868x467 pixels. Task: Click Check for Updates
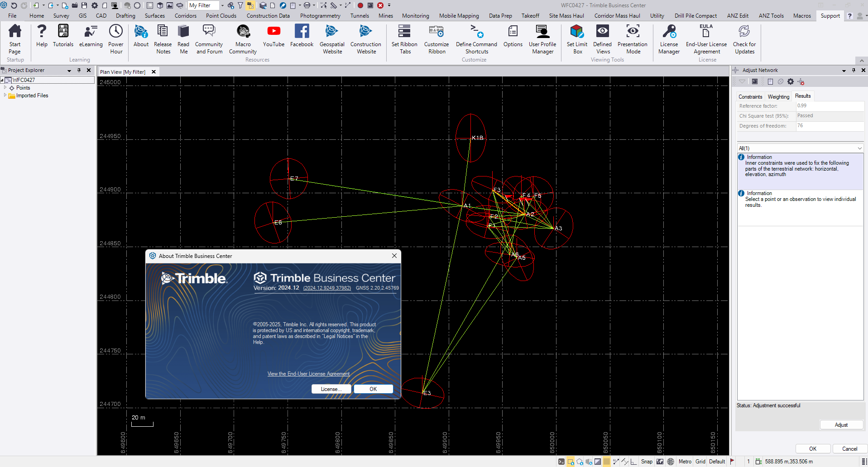(x=744, y=39)
